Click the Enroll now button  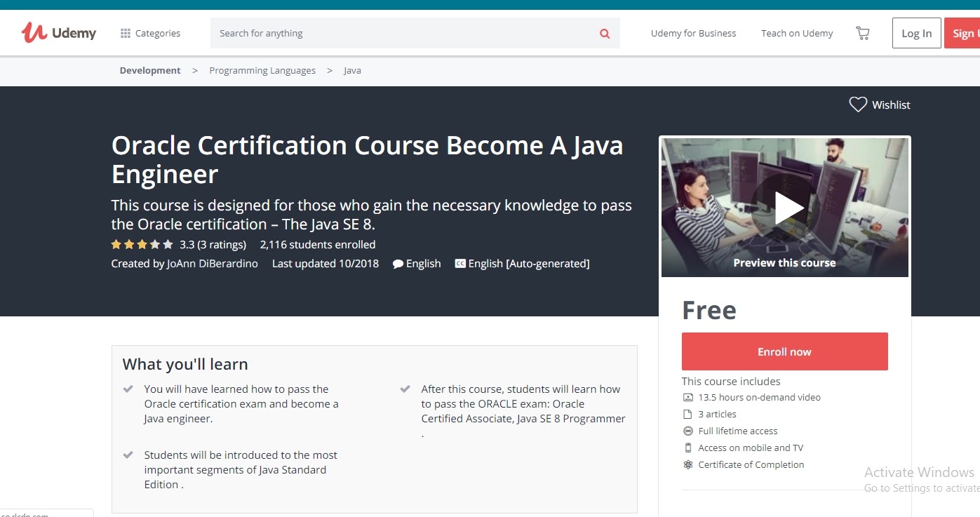784,351
